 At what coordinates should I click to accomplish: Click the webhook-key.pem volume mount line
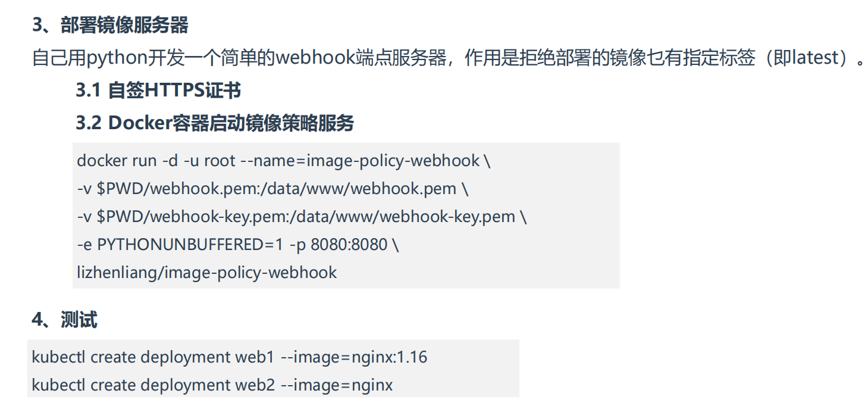point(302,217)
